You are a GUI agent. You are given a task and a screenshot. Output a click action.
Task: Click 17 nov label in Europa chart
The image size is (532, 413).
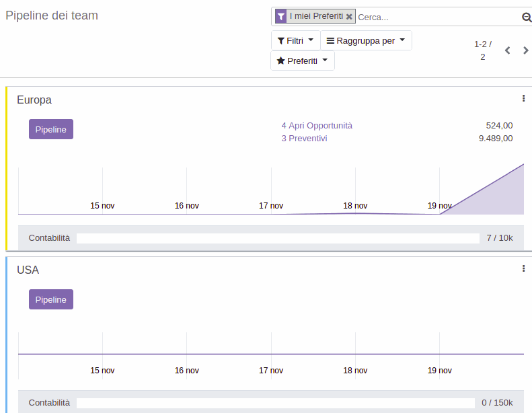[x=271, y=206]
